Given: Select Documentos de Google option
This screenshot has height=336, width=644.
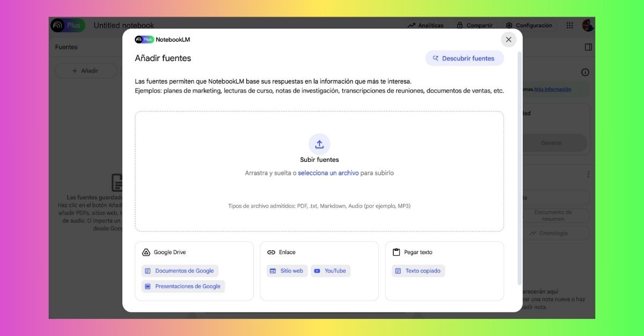Looking at the screenshot, I should 180,271.
